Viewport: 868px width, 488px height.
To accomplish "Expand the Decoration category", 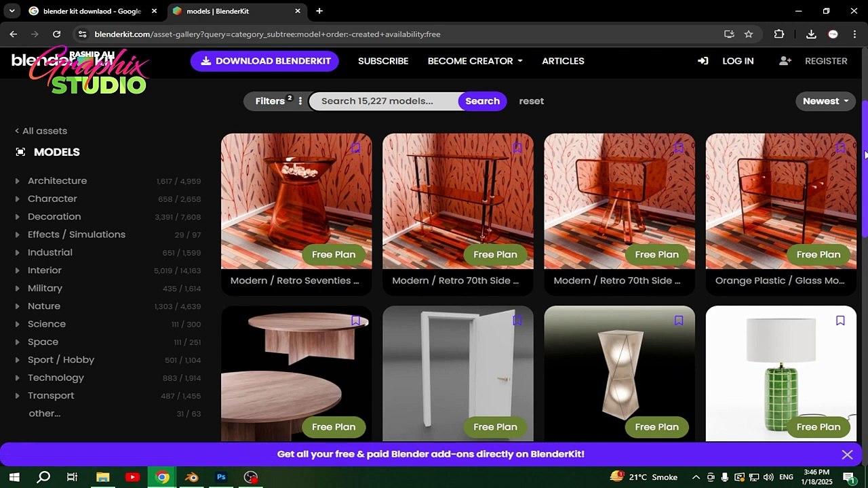I will point(17,217).
